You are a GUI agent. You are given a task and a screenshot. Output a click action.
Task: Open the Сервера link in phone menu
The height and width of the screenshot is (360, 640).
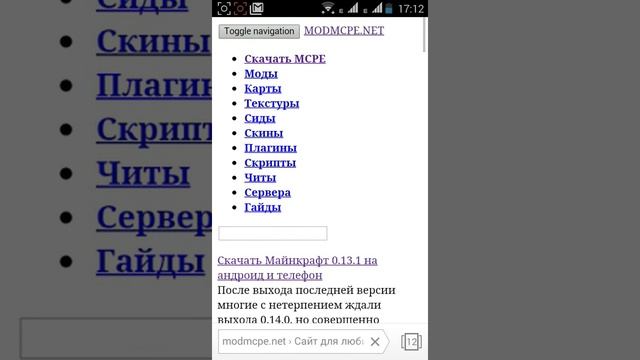click(268, 193)
